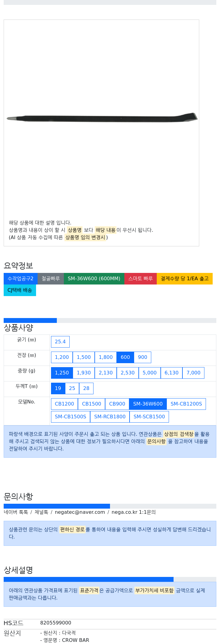Choose model CB1200
Image resolution: width=220 pixels, height=644 pixels.
(x=64, y=404)
